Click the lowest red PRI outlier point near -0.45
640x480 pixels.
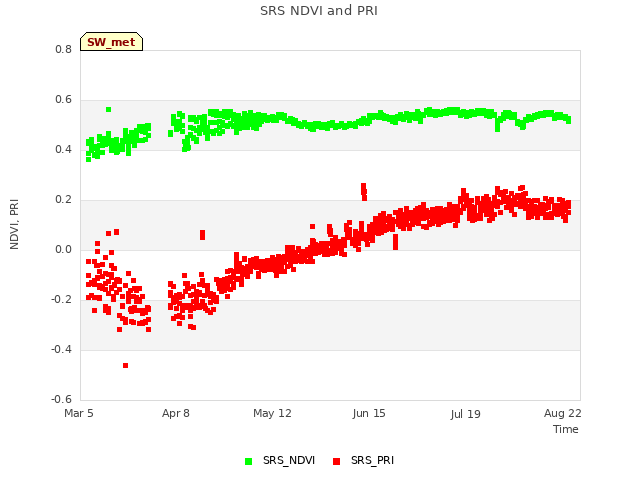tap(125, 365)
